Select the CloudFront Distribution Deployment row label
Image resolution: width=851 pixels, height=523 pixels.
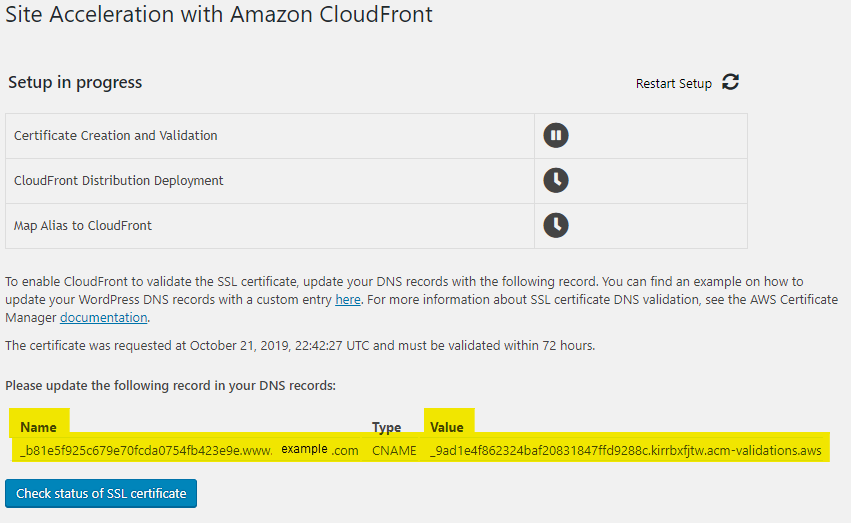point(118,180)
